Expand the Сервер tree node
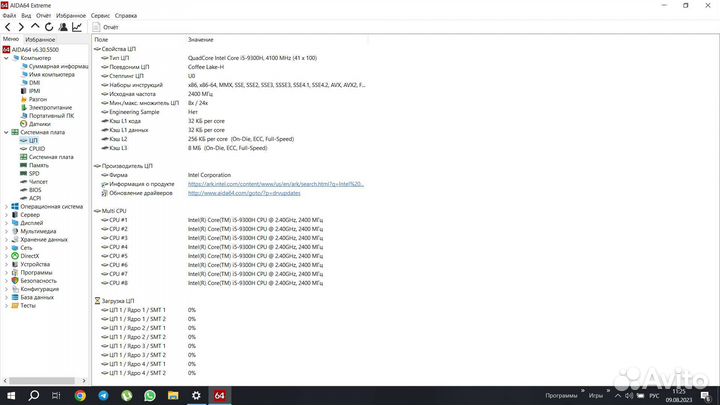 click(6, 215)
